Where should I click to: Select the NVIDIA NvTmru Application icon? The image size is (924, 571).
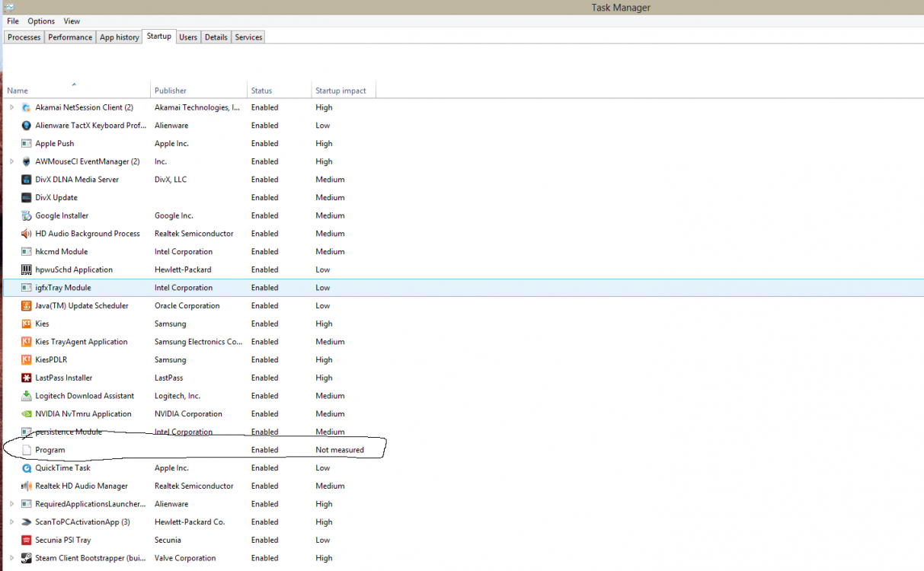coord(27,414)
